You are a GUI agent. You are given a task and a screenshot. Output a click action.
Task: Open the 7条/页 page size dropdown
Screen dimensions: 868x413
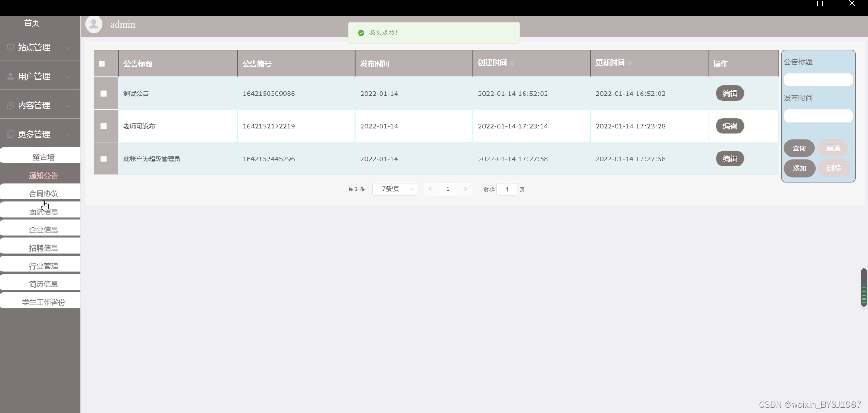(394, 189)
